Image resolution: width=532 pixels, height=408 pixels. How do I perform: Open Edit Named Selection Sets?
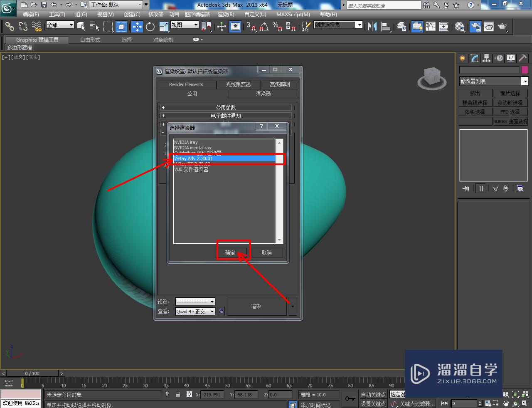pyautogui.click(x=306, y=27)
